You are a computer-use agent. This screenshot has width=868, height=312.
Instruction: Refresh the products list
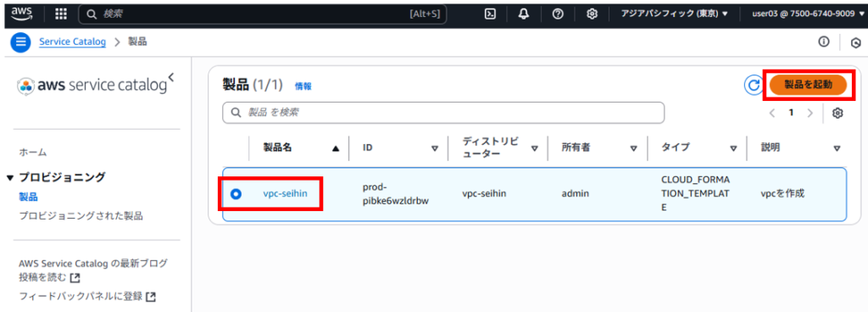point(753,85)
